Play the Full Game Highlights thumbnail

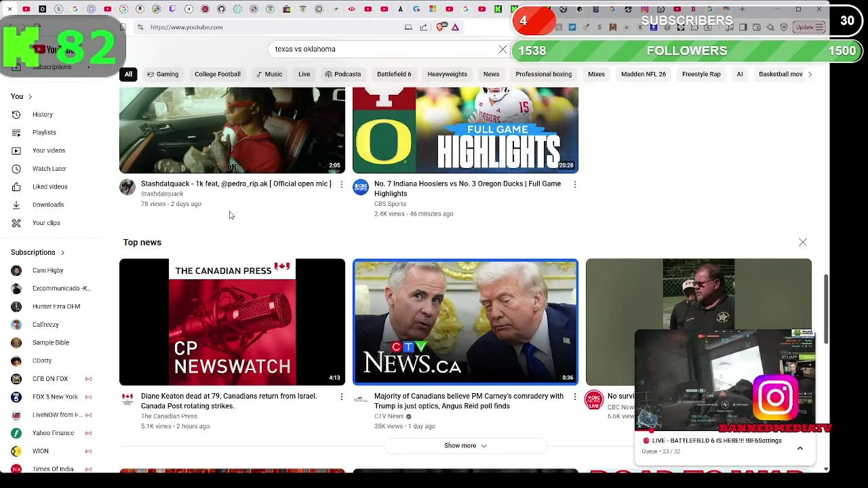[465, 130]
